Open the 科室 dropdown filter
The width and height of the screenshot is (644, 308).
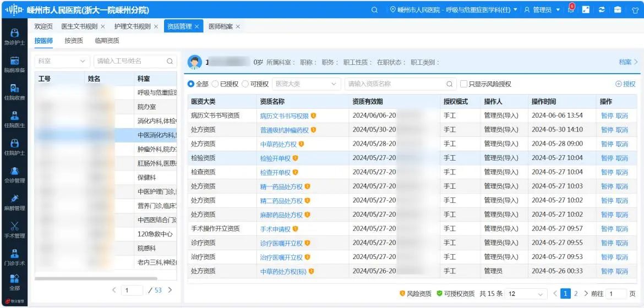tap(62, 61)
